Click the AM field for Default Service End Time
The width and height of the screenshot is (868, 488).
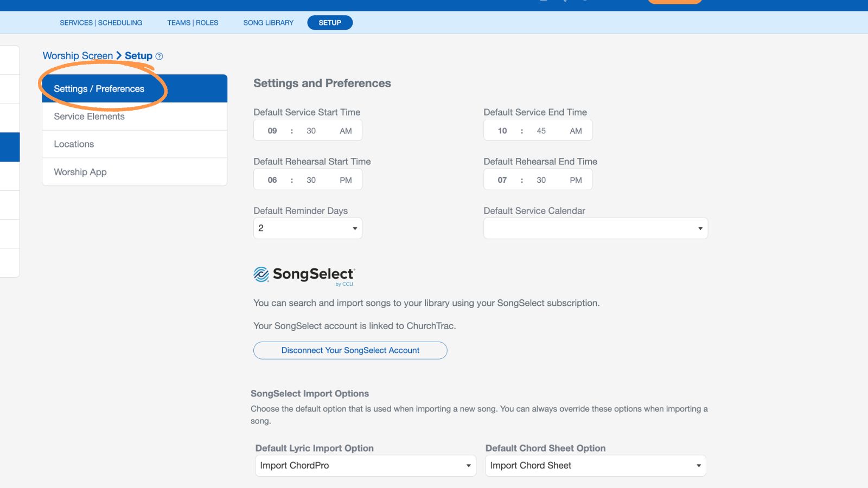point(576,130)
